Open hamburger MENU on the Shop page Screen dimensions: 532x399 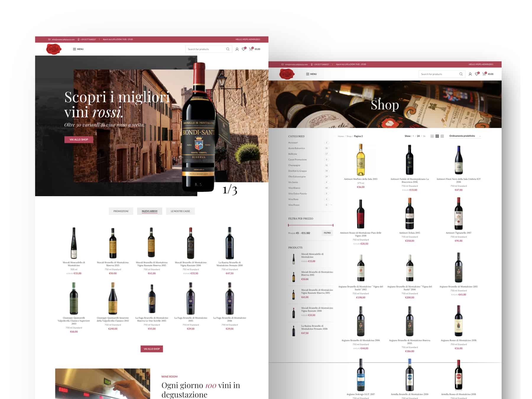311,74
